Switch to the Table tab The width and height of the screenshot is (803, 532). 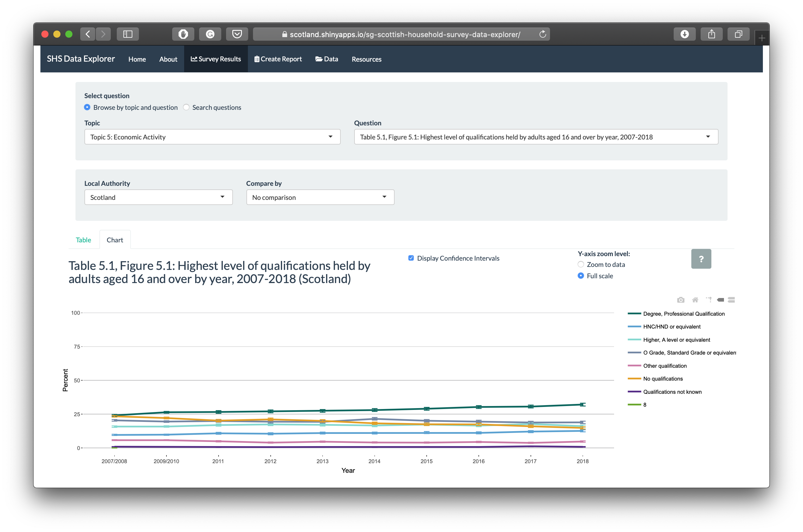(83, 240)
